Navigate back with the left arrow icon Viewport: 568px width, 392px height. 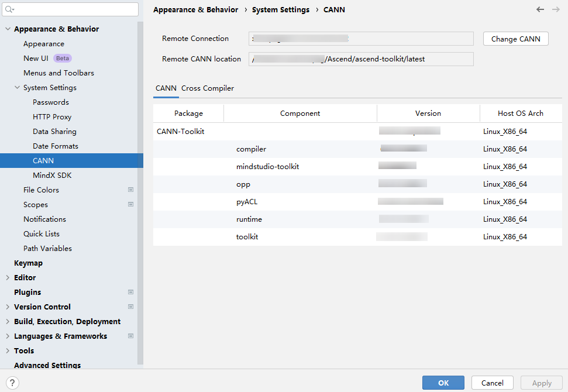click(x=540, y=9)
